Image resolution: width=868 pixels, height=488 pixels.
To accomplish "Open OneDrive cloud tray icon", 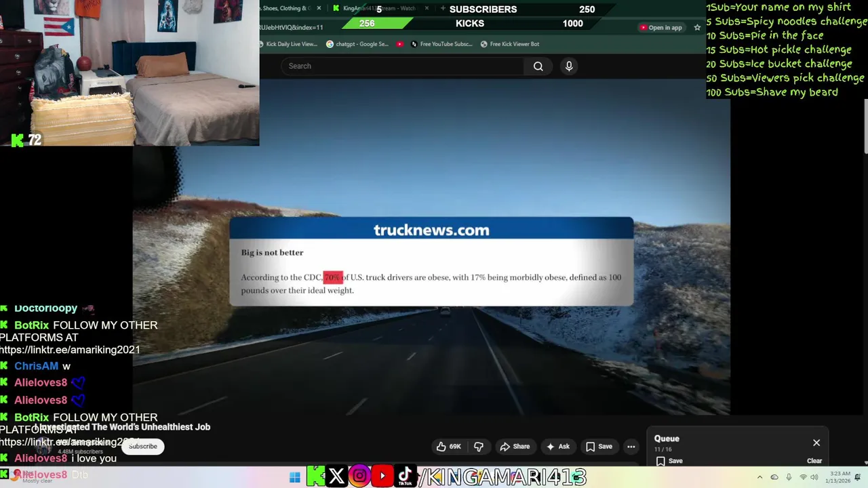I will (x=774, y=477).
